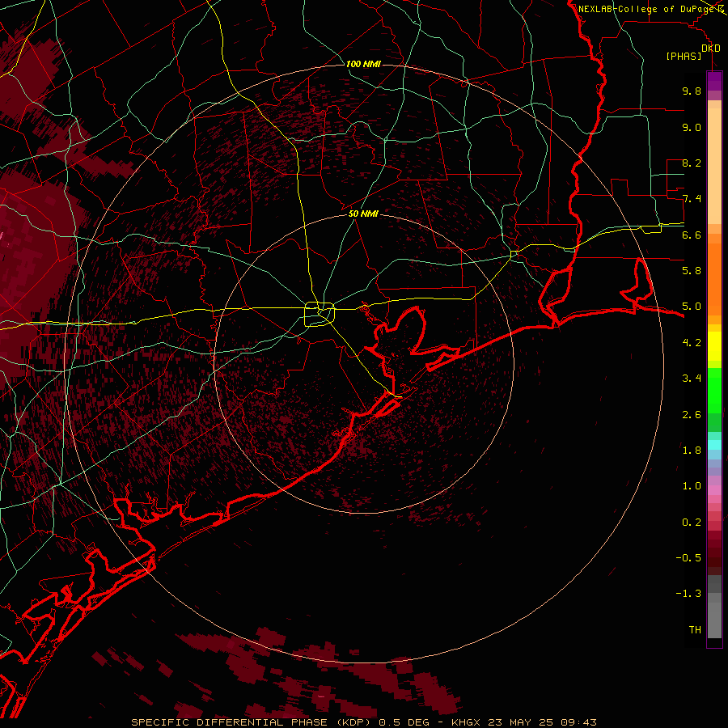Click the light peach band of the color bar
The height and width of the screenshot is (728, 728).
pos(714,166)
